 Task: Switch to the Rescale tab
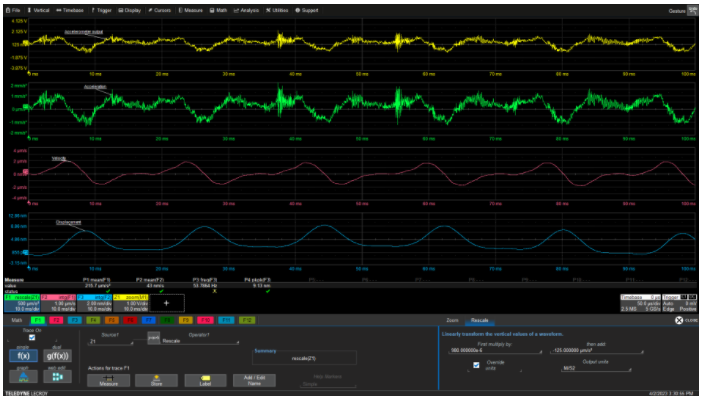[x=479, y=320]
